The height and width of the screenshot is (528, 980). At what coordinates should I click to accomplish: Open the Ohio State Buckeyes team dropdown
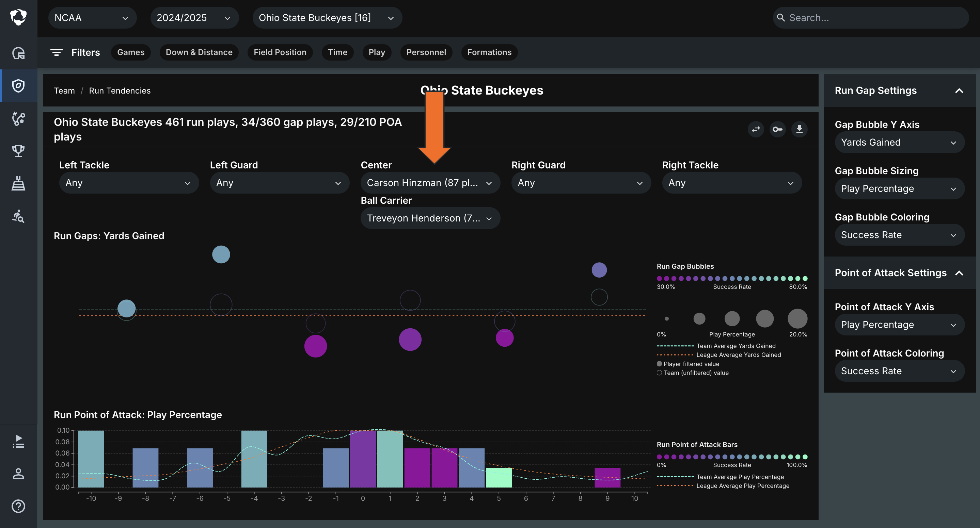click(x=327, y=17)
